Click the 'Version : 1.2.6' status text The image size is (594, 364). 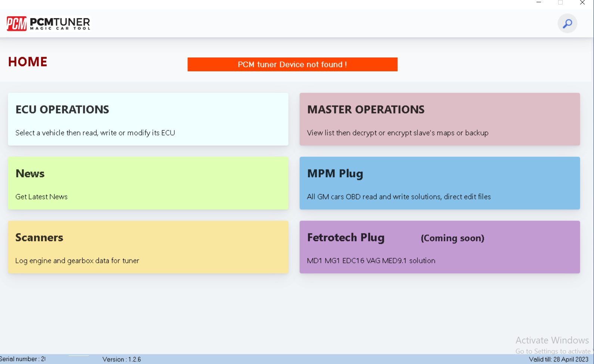(x=122, y=359)
